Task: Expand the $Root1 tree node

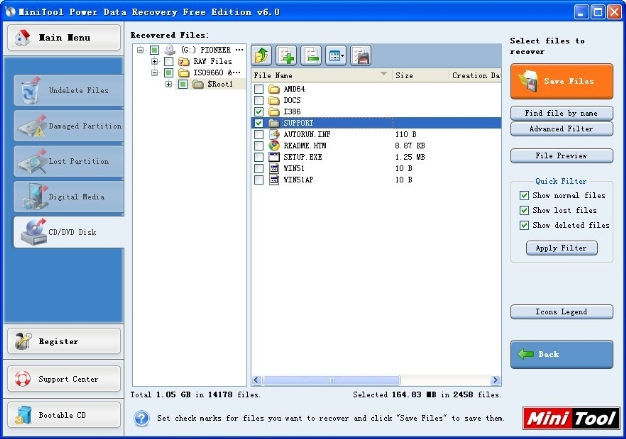Action: point(168,84)
